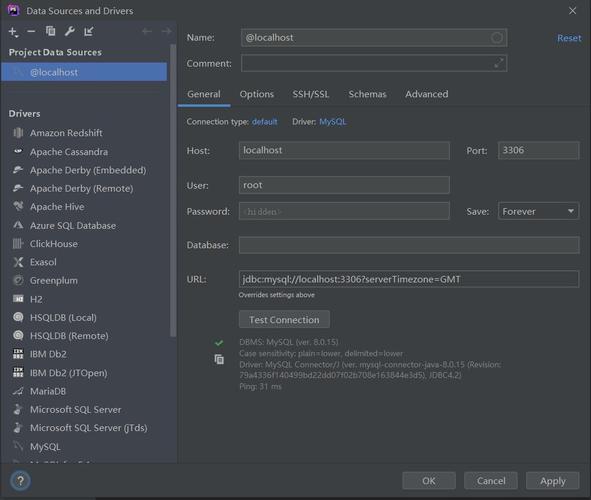Image resolution: width=591 pixels, height=500 pixels.
Task: Open driver settings wrench icon
Action: [x=70, y=31]
